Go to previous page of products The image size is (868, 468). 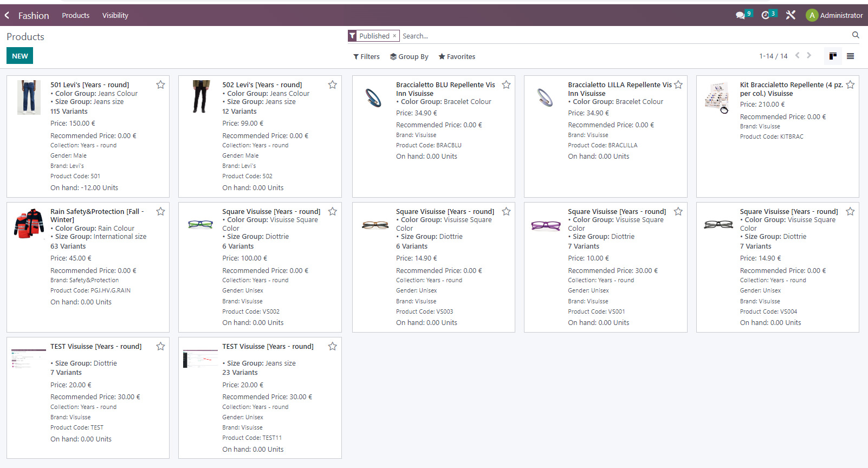point(797,56)
